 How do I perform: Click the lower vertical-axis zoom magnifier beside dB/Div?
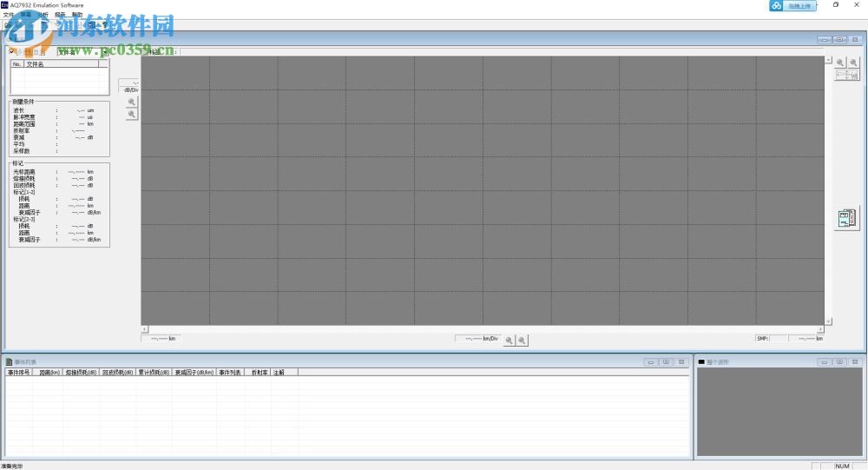tap(132, 114)
